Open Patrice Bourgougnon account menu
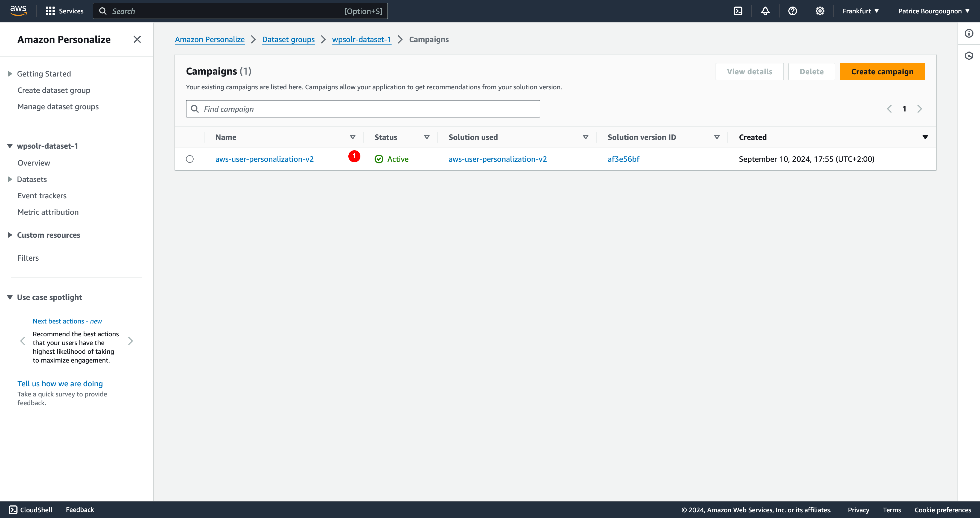This screenshot has width=980, height=518. point(934,11)
